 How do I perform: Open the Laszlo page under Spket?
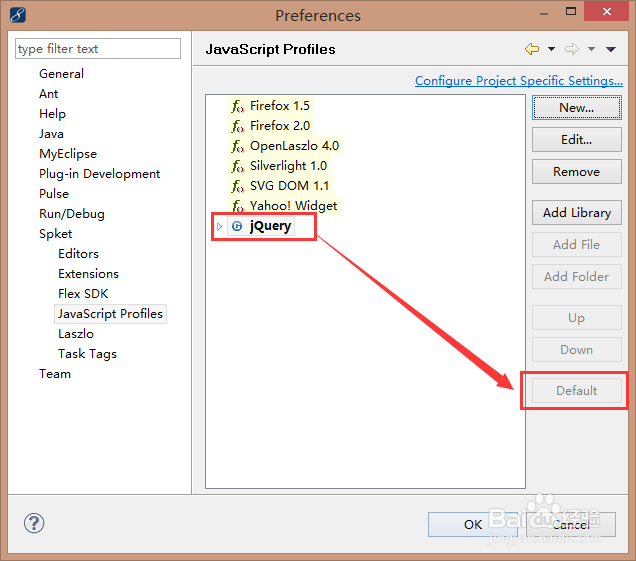[x=76, y=334]
